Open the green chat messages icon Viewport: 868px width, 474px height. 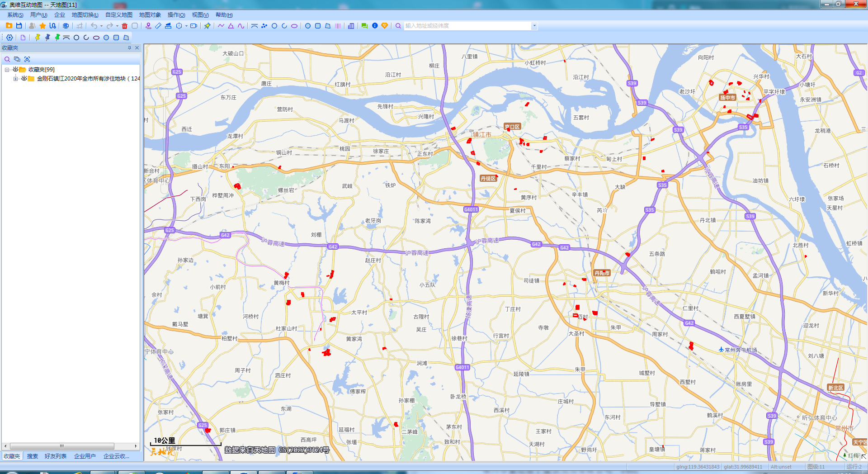[x=364, y=26]
